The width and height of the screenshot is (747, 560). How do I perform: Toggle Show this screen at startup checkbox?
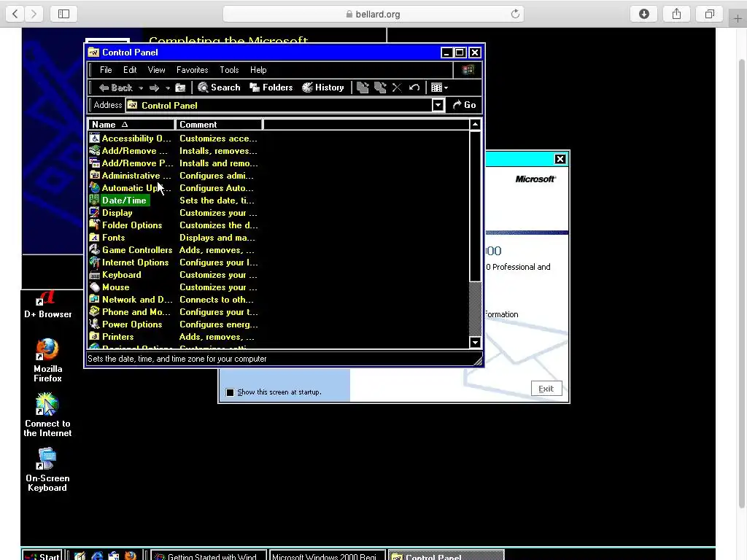point(230,392)
